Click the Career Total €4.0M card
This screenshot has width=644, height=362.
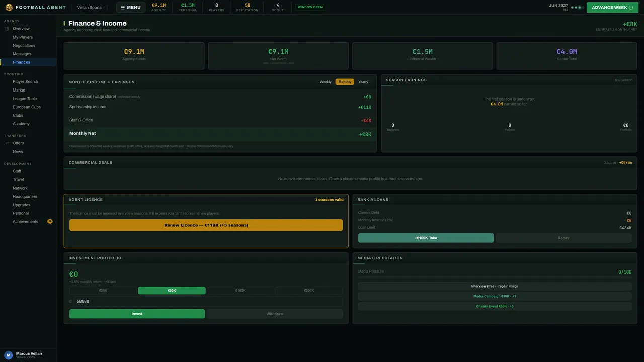(567, 56)
